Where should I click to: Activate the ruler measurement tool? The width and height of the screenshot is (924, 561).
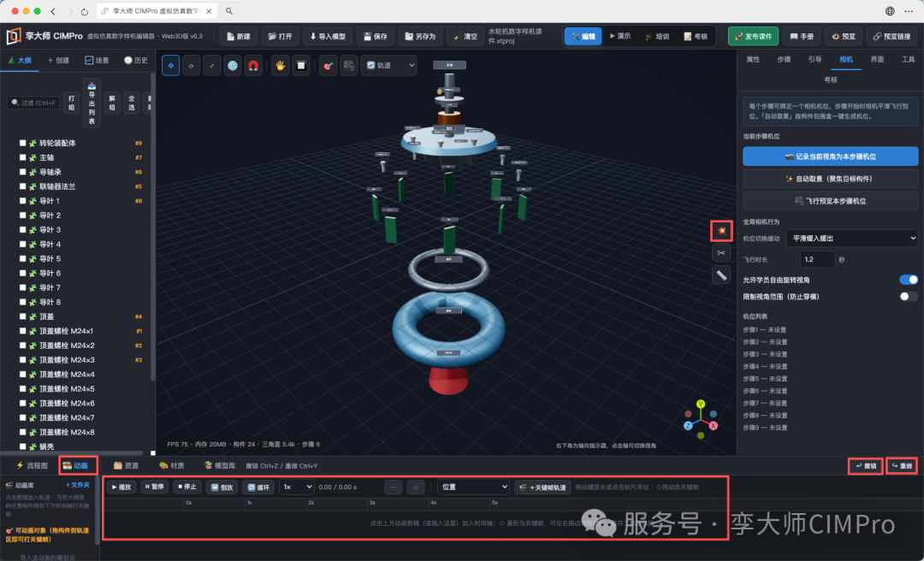click(x=721, y=275)
